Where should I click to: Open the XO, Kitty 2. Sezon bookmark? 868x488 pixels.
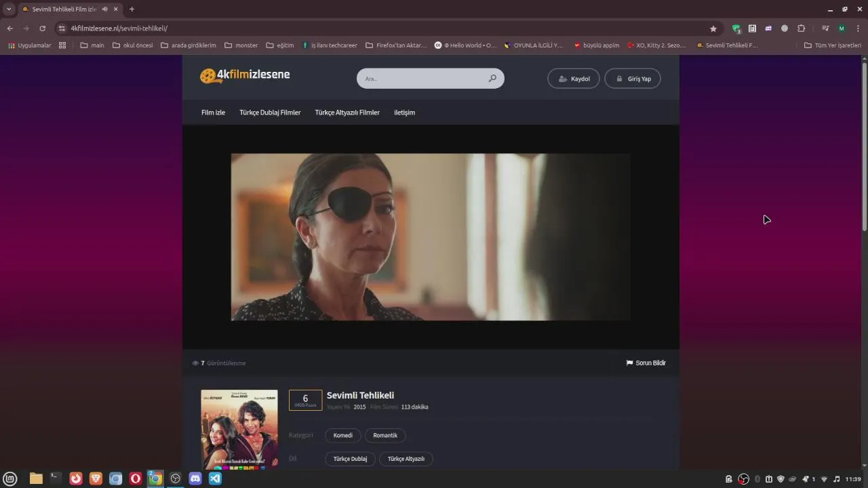(x=656, y=45)
